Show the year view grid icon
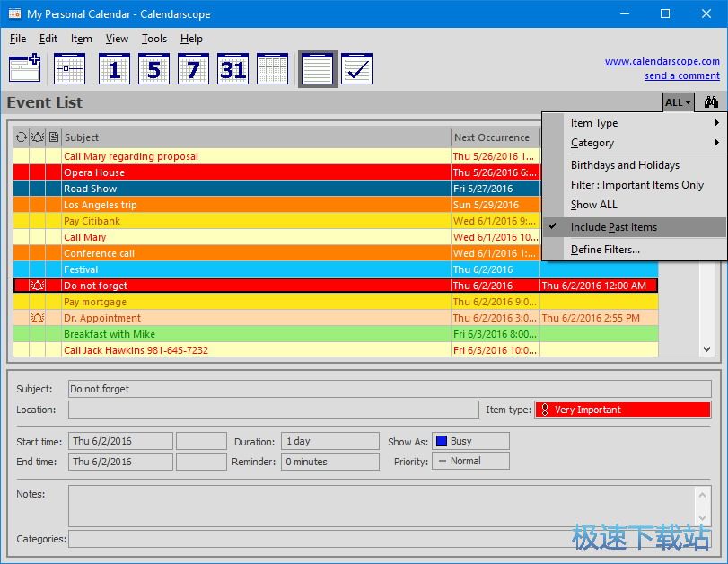 coord(272,69)
